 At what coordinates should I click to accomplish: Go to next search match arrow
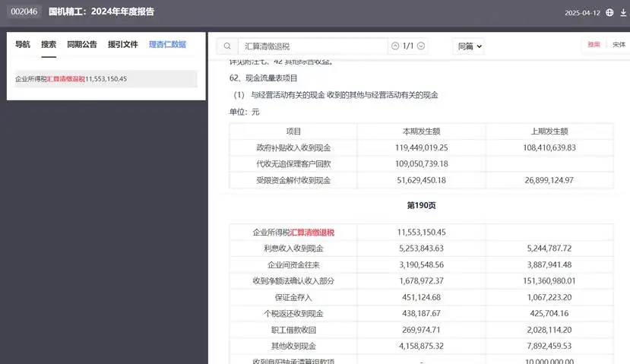click(421, 46)
